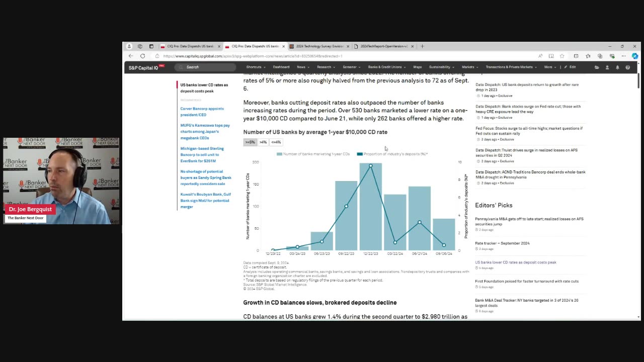
Task: Open 'Kuwait's Boubyan Bank' merger link
Action: click(x=205, y=201)
